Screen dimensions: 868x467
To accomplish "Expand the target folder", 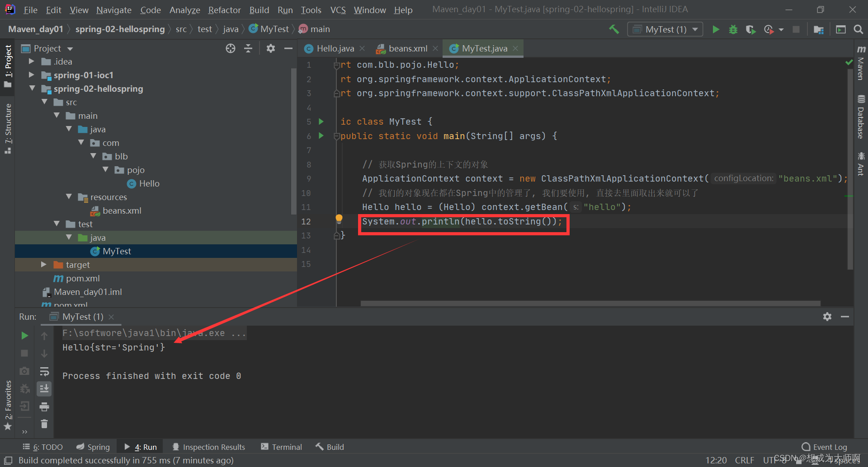I will (x=43, y=265).
